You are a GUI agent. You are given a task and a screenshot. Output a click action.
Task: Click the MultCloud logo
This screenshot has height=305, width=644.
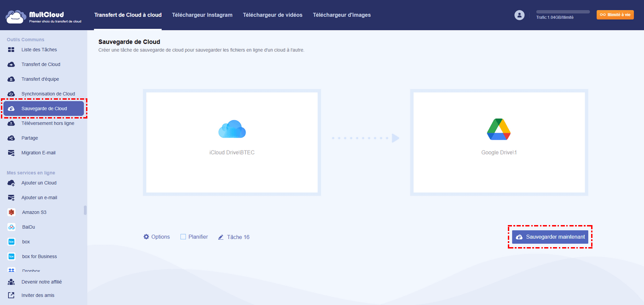click(44, 17)
